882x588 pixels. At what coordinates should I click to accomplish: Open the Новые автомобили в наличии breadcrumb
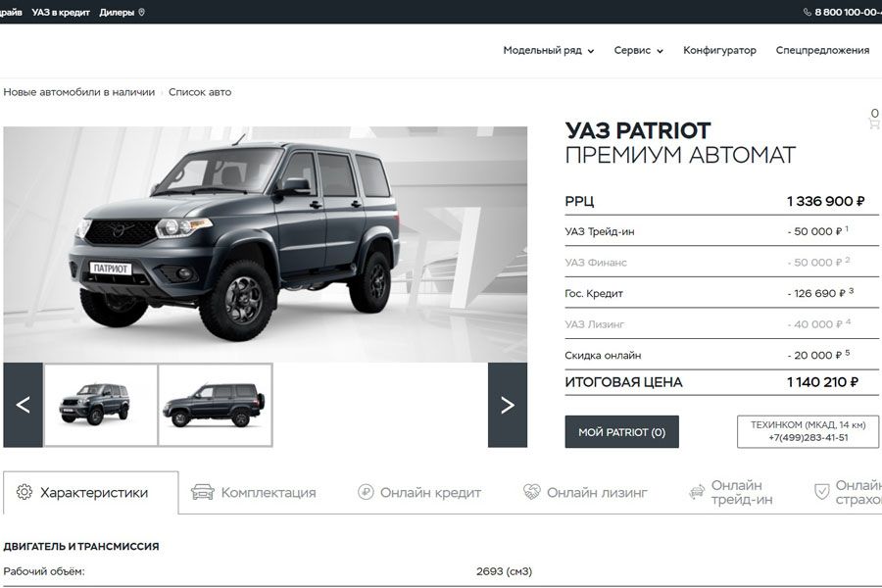[x=78, y=92]
